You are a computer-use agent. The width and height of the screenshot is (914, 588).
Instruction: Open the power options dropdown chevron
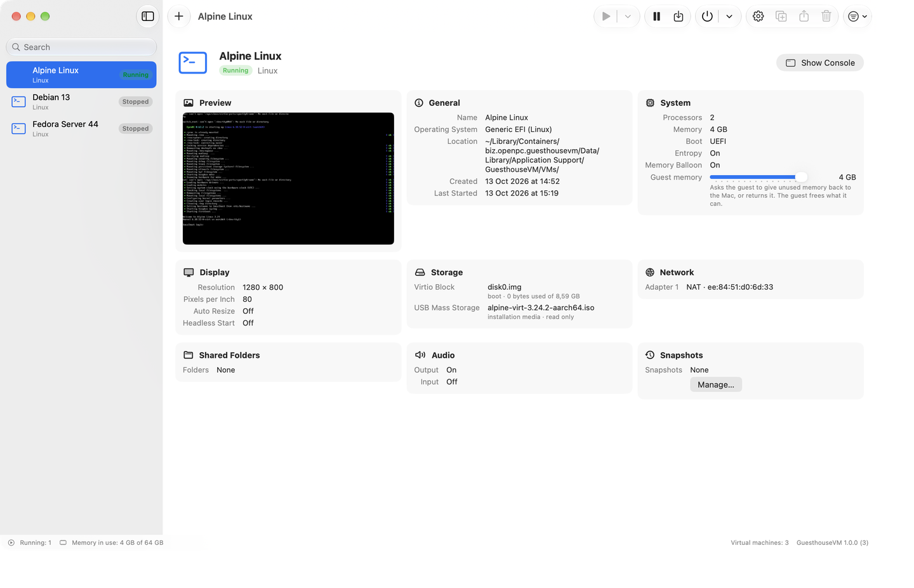click(x=729, y=16)
